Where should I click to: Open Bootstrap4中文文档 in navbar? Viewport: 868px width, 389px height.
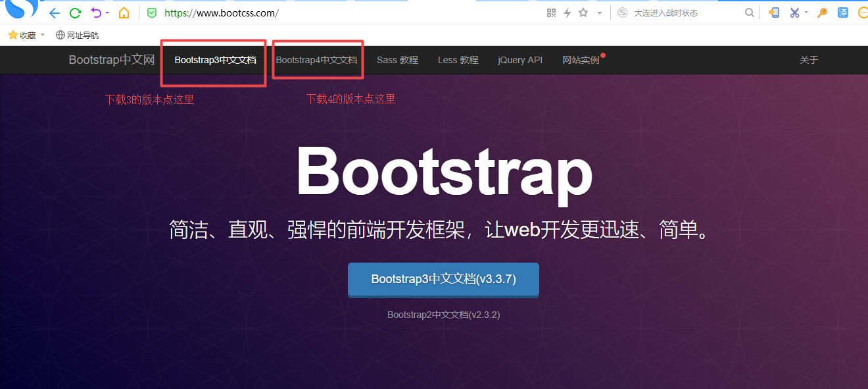(x=316, y=60)
